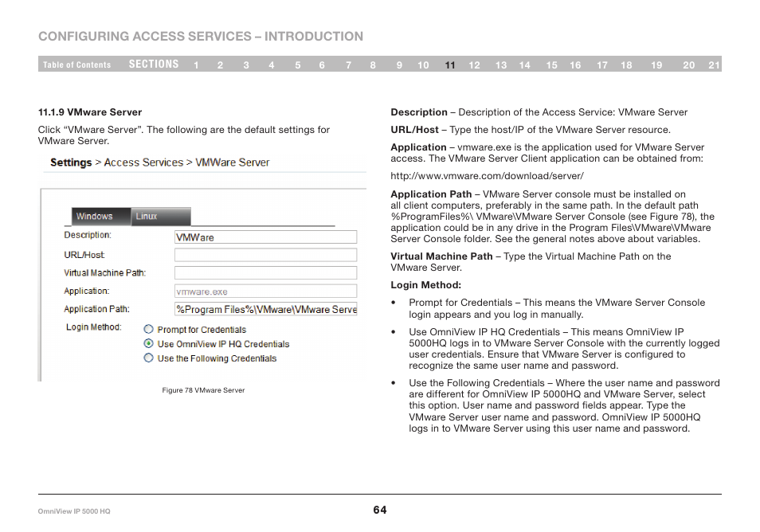
Task: Jump to section 2
Action: tap(220, 65)
